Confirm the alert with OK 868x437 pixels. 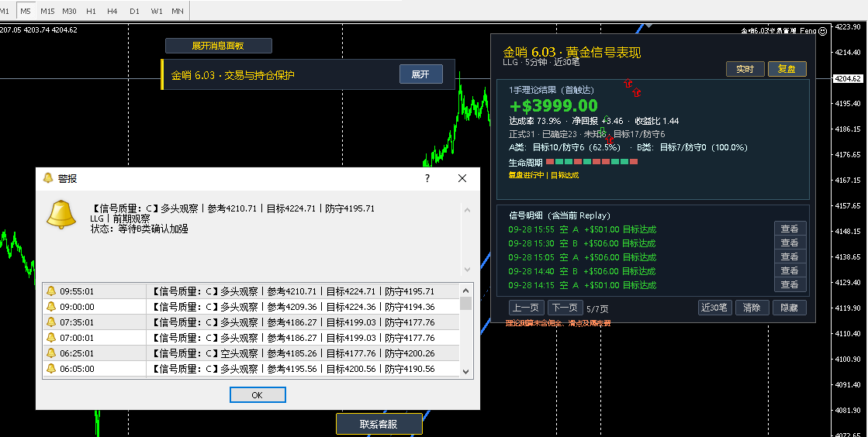point(258,395)
